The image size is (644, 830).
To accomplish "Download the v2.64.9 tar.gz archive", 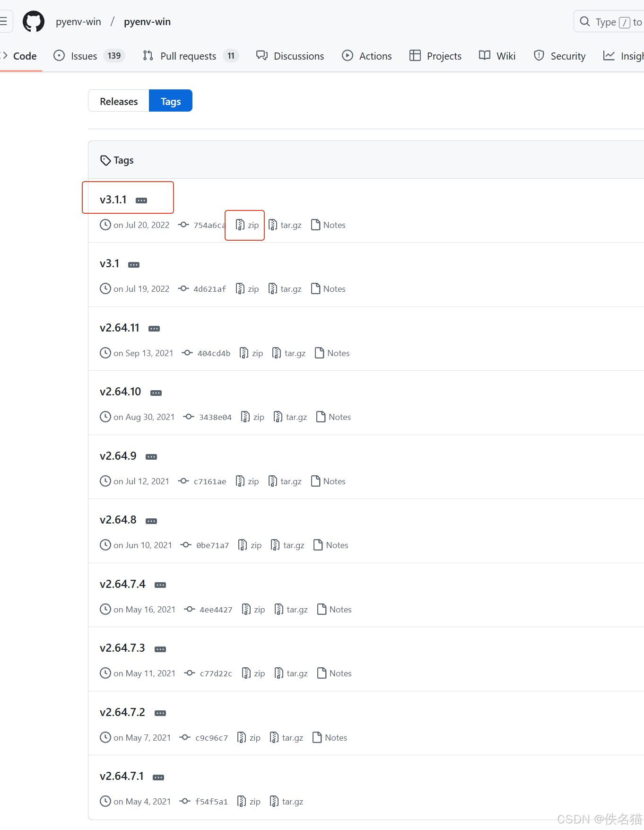I will (x=285, y=481).
